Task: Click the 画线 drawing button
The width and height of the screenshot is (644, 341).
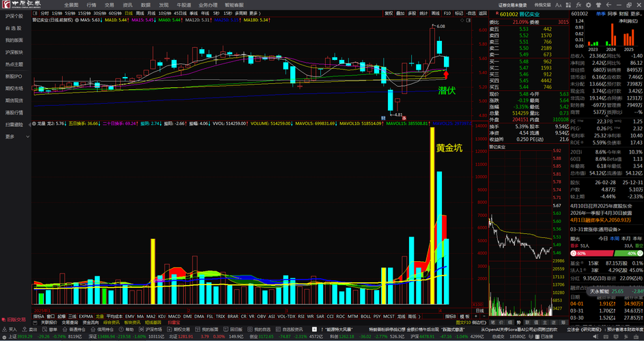Action: pos(435,13)
